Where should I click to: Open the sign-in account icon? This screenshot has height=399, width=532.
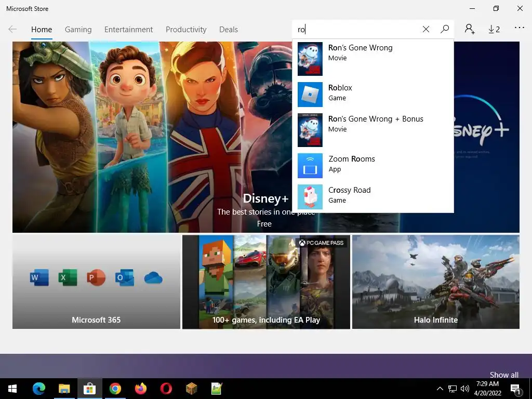pos(470,29)
